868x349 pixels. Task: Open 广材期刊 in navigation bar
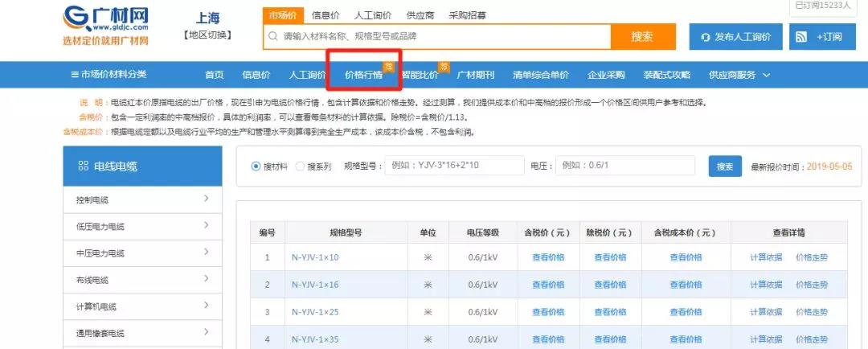[476, 75]
